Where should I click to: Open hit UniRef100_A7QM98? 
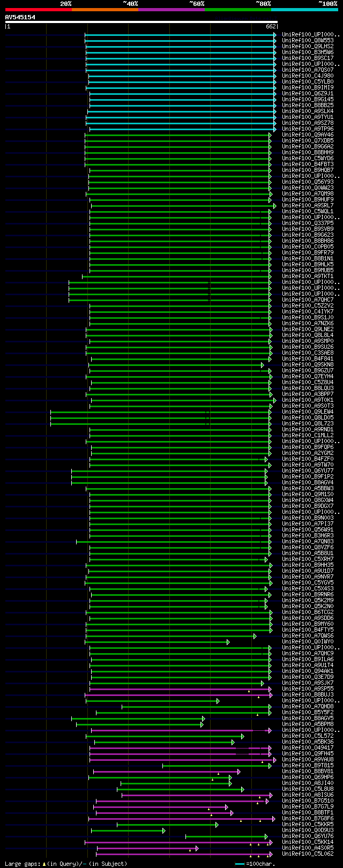[x=308, y=193]
